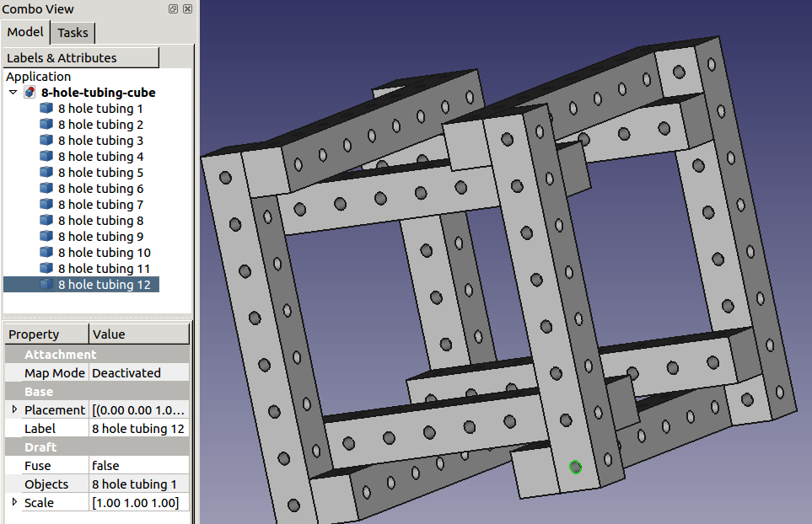Click the cube icon beside 8 hole tubing 1
This screenshot has width=812, height=524.
(46, 108)
